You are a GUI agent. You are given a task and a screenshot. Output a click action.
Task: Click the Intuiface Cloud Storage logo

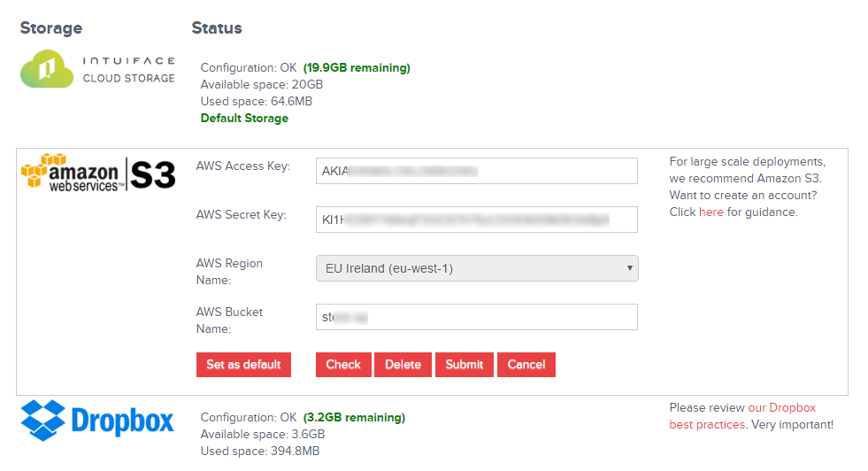pos(97,69)
